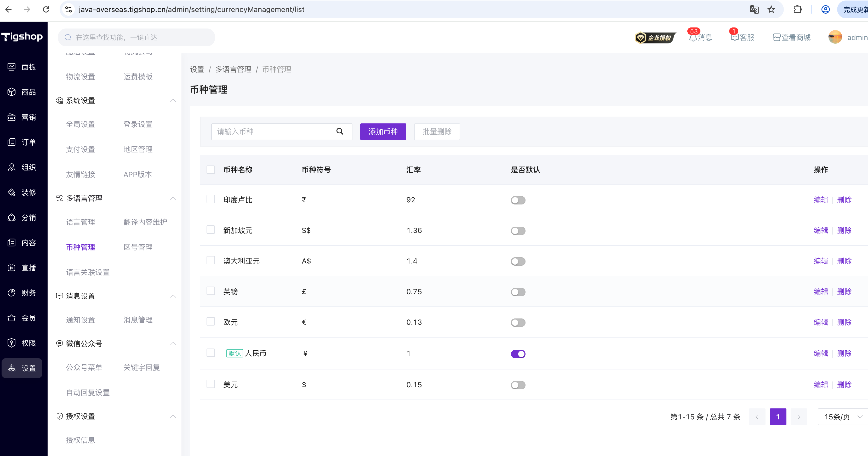Open the 装修 decoration icon
The image size is (868, 456).
(12, 192)
